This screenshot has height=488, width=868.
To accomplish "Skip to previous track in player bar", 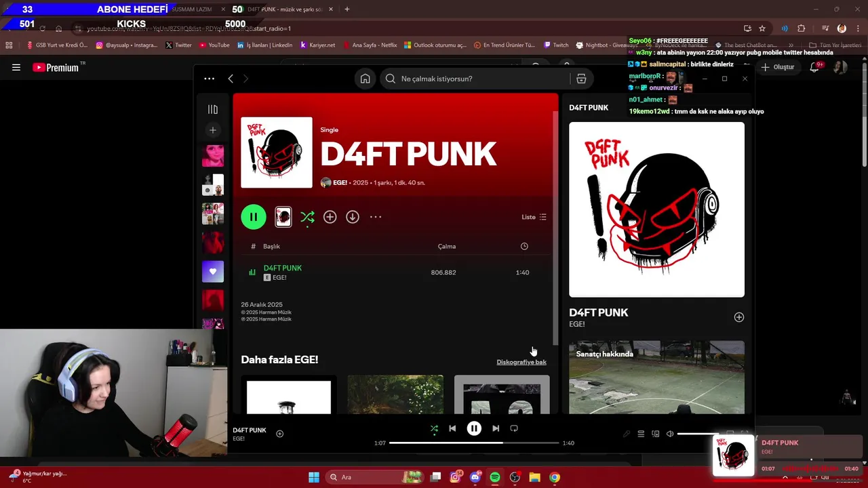I will (x=452, y=428).
